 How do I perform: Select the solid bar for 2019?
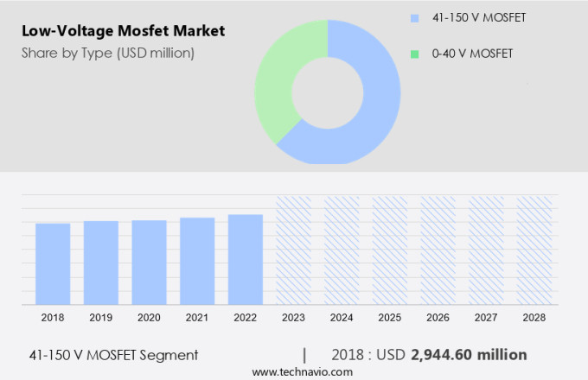(x=101, y=263)
